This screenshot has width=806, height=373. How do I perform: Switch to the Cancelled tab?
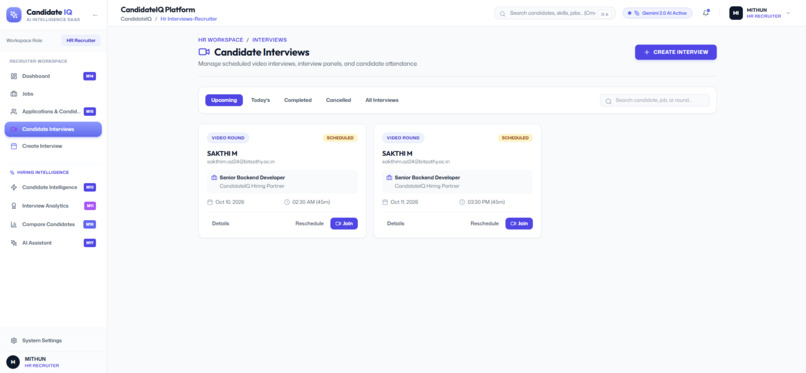(338, 100)
